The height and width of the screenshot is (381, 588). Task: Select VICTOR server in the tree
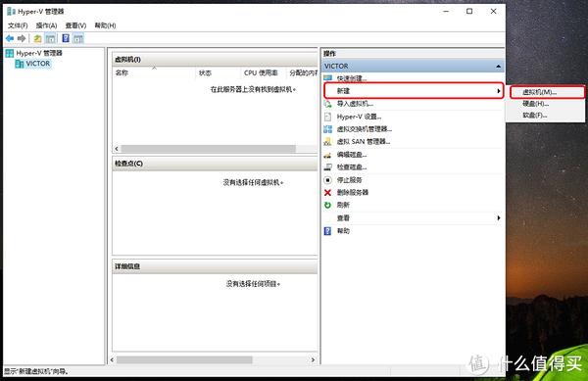point(38,64)
